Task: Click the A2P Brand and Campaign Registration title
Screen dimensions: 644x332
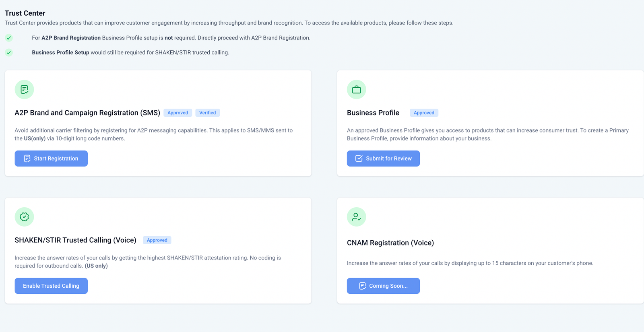Action: (87, 113)
